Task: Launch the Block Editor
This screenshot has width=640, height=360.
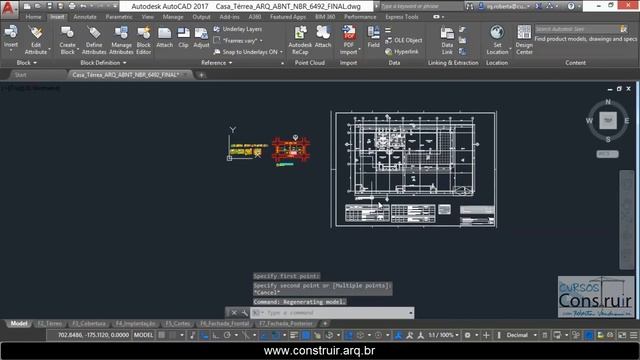Action: (144, 40)
